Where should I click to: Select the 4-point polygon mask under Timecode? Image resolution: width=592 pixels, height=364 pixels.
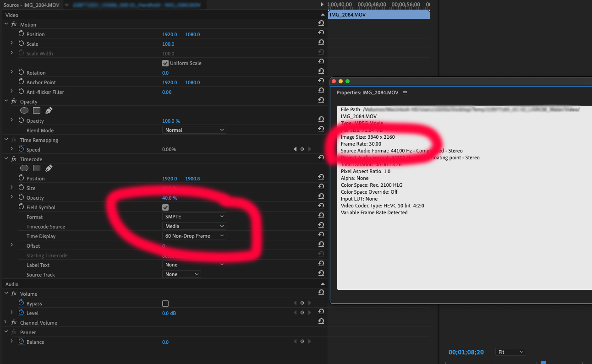(37, 168)
